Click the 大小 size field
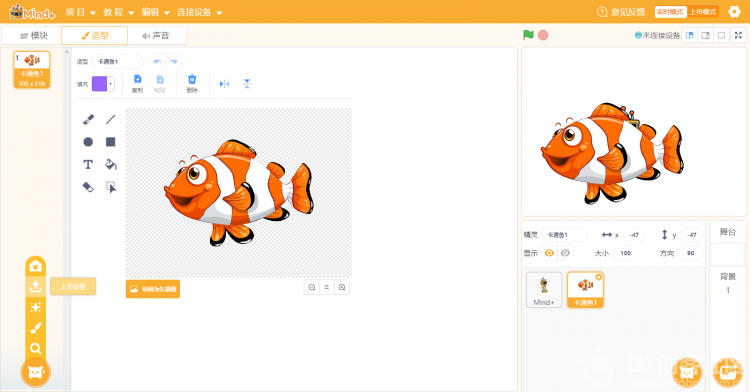This screenshot has height=392, width=750. pyautogui.click(x=626, y=253)
